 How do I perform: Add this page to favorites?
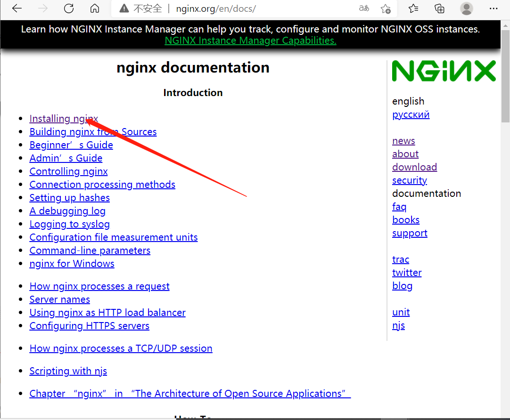click(x=387, y=8)
